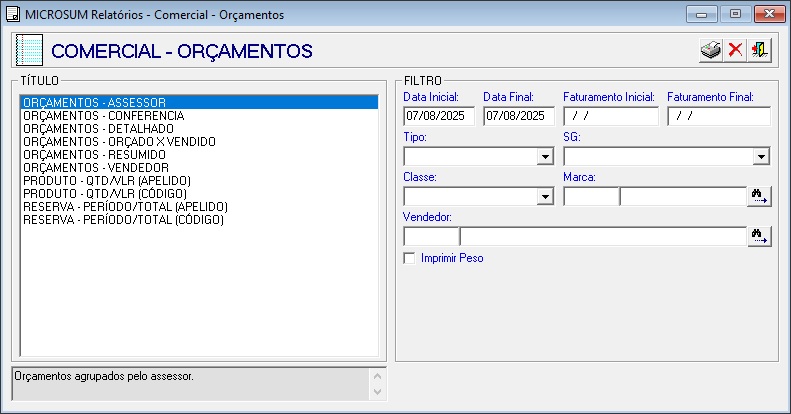Click the Marca description field
Image resolution: width=791 pixels, height=414 pixels.
pos(683,196)
